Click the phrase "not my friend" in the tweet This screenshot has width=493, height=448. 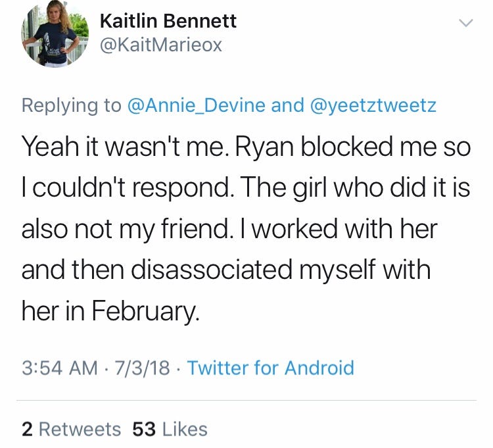(x=149, y=230)
